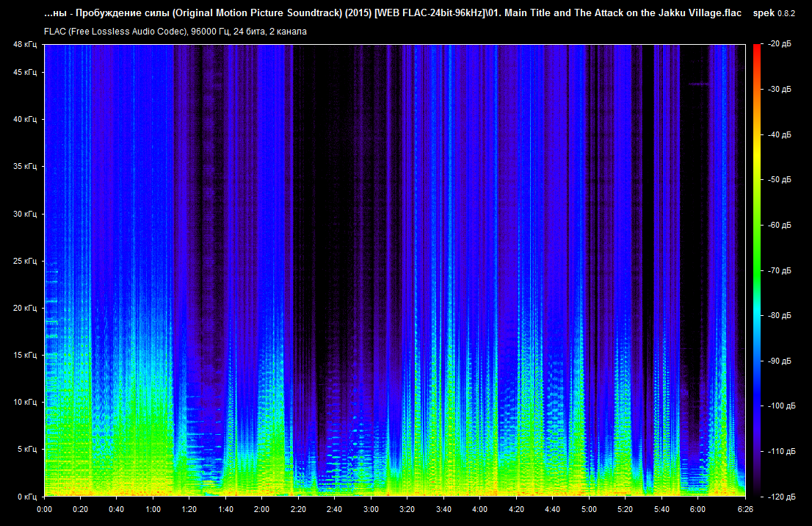This screenshot has width=812, height=526.
Task: Select the 3:20 time axis marker
Action: [407, 509]
